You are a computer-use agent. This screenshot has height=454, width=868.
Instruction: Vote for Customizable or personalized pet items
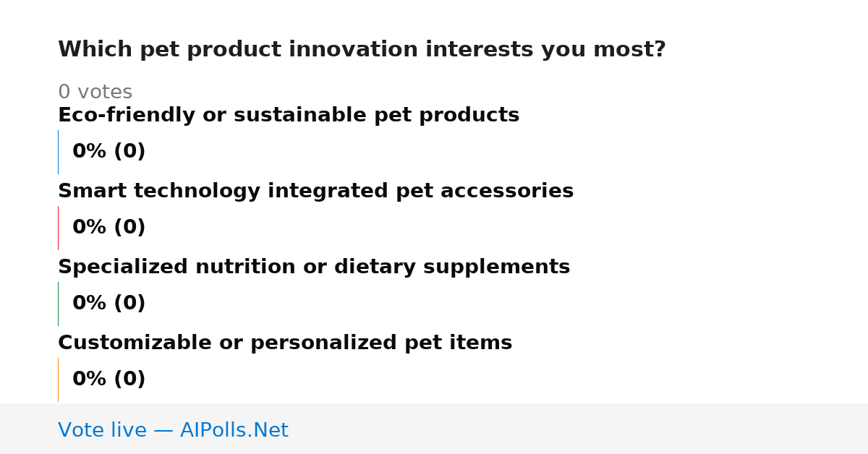tap(285, 343)
